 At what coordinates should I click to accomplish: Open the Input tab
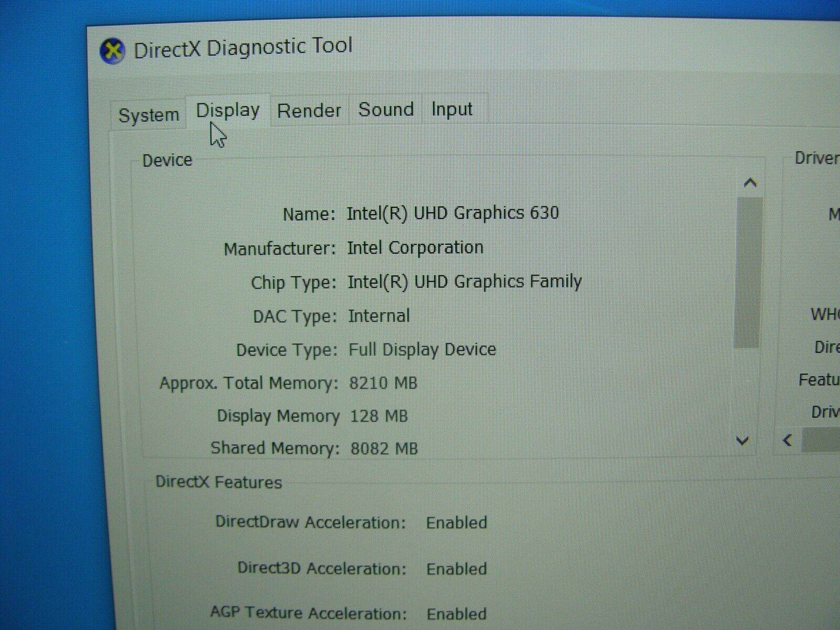[451, 109]
